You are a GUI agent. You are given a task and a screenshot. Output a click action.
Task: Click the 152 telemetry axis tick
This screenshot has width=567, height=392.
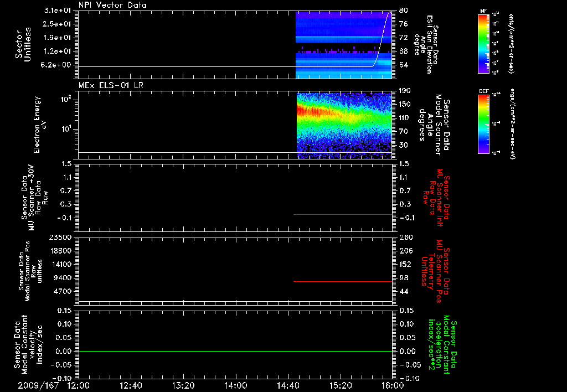[x=405, y=264]
